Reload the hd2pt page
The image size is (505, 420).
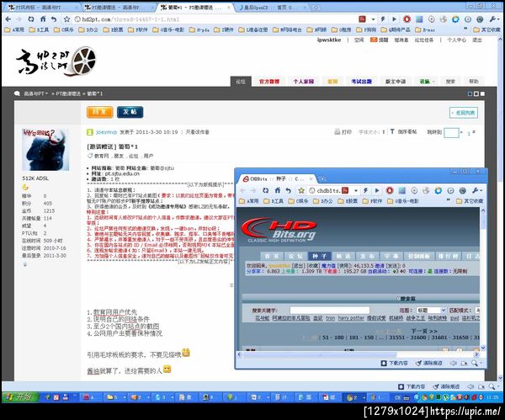[x=31, y=19]
